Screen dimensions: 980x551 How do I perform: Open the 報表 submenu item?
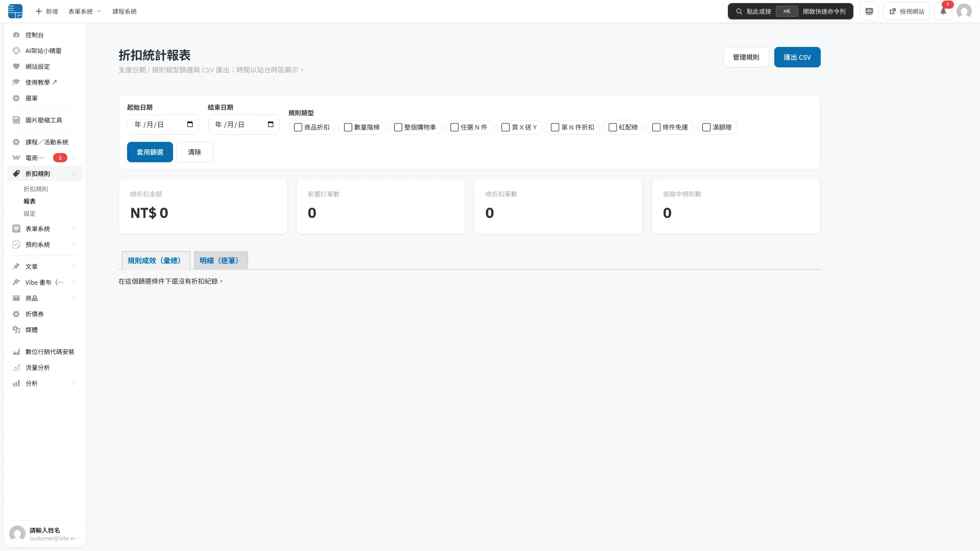pos(30,201)
